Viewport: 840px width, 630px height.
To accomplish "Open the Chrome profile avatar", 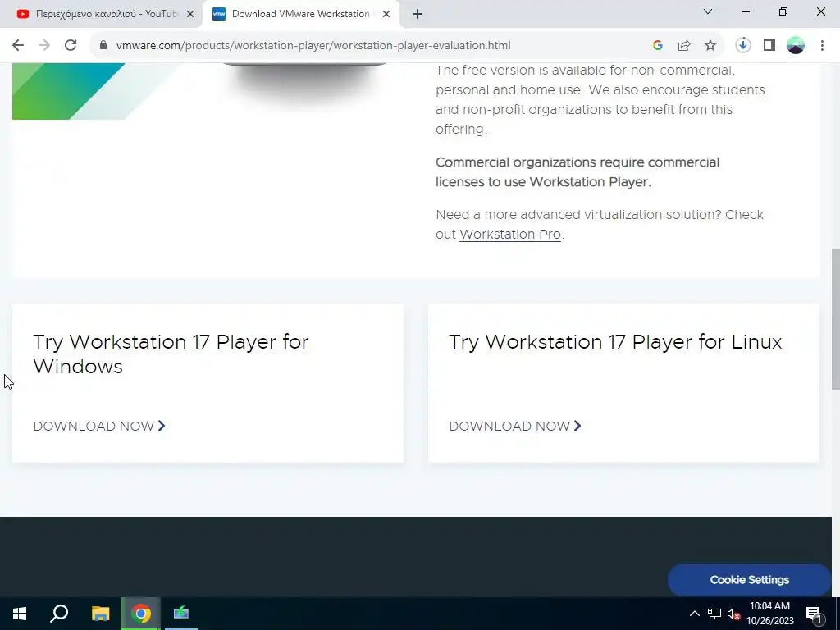I will pyautogui.click(x=796, y=46).
